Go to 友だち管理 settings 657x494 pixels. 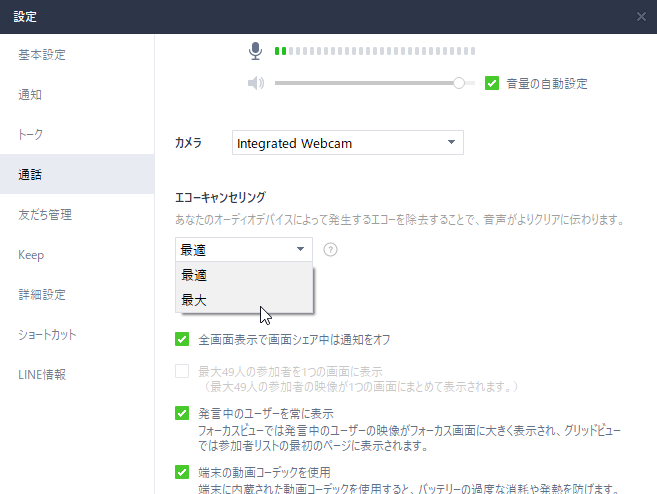click(x=77, y=215)
